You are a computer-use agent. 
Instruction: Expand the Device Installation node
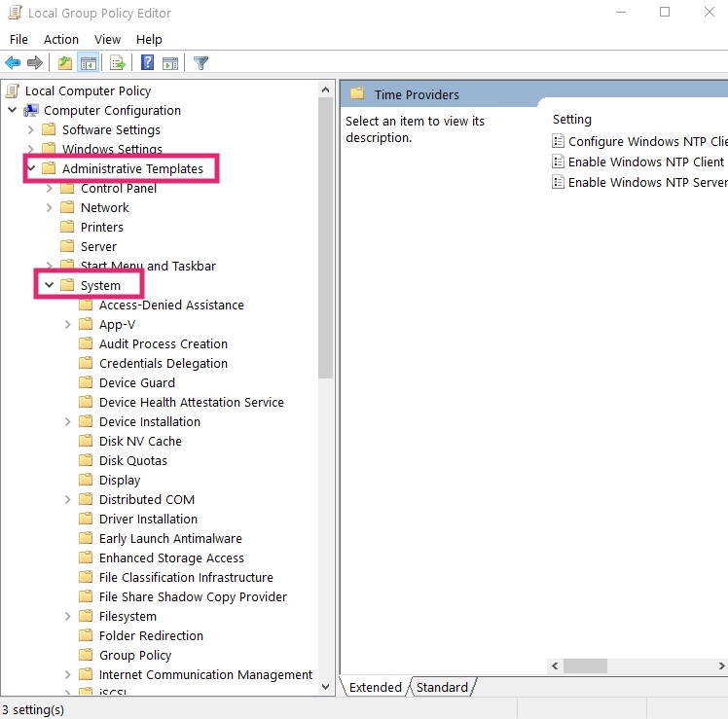pos(68,421)
